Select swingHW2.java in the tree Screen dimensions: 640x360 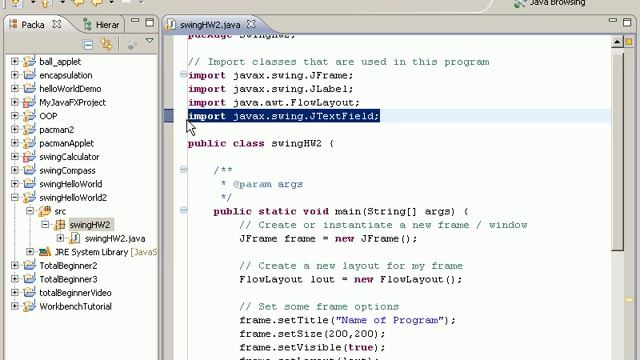tap(115, 238)
